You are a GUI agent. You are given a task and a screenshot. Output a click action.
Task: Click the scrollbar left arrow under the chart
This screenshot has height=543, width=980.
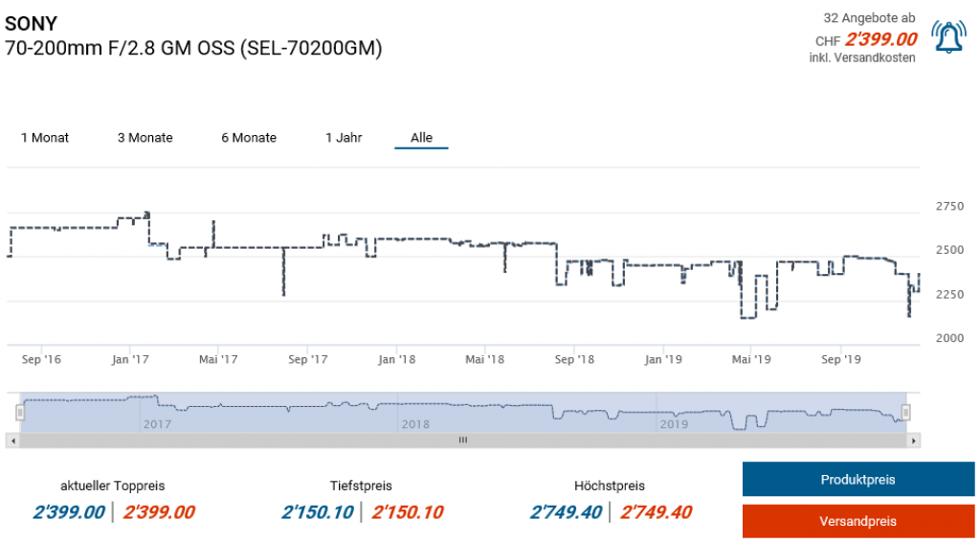12,441
